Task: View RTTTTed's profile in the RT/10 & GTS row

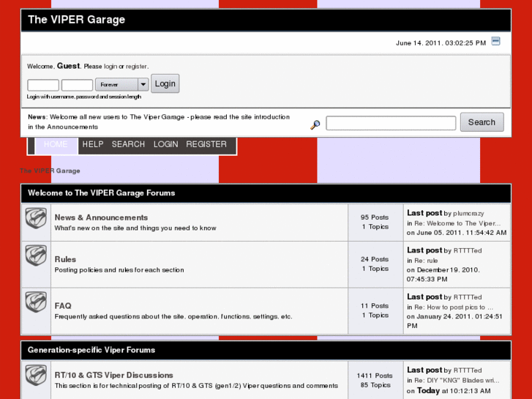Action: point(468,370)
